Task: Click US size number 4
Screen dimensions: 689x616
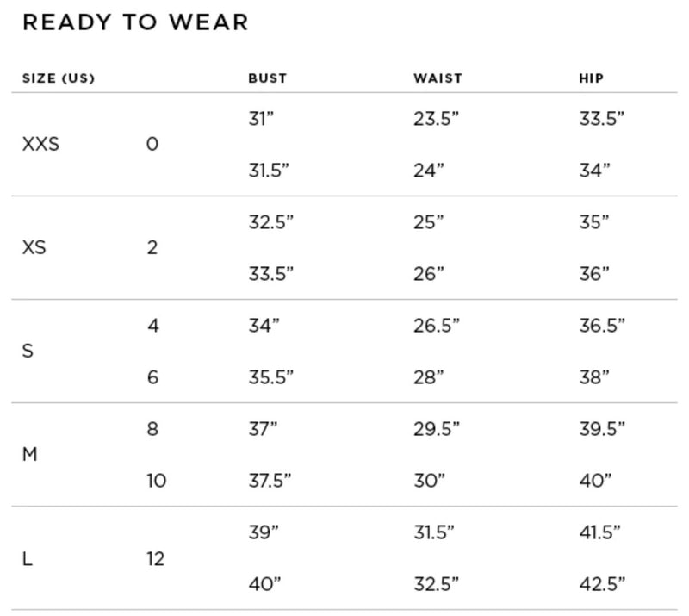Action: click(152, 326)
